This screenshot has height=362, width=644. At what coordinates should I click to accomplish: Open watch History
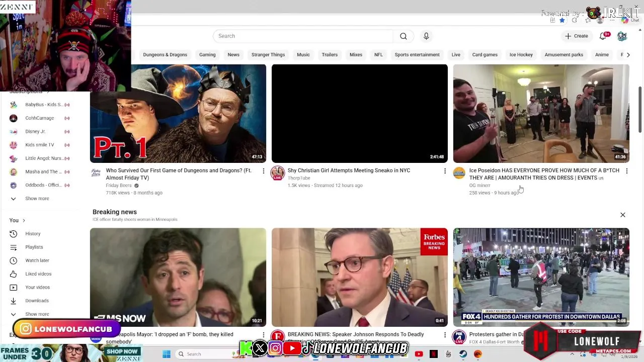pyautogui.click(x=40, y=234)
